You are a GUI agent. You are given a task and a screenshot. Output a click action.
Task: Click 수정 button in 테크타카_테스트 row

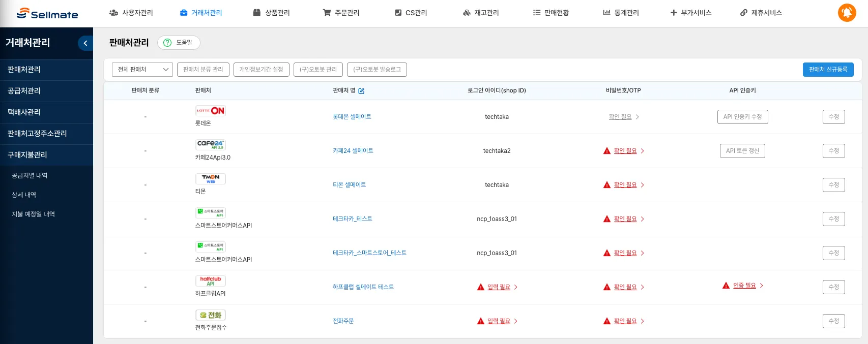(x=833, y=219)
